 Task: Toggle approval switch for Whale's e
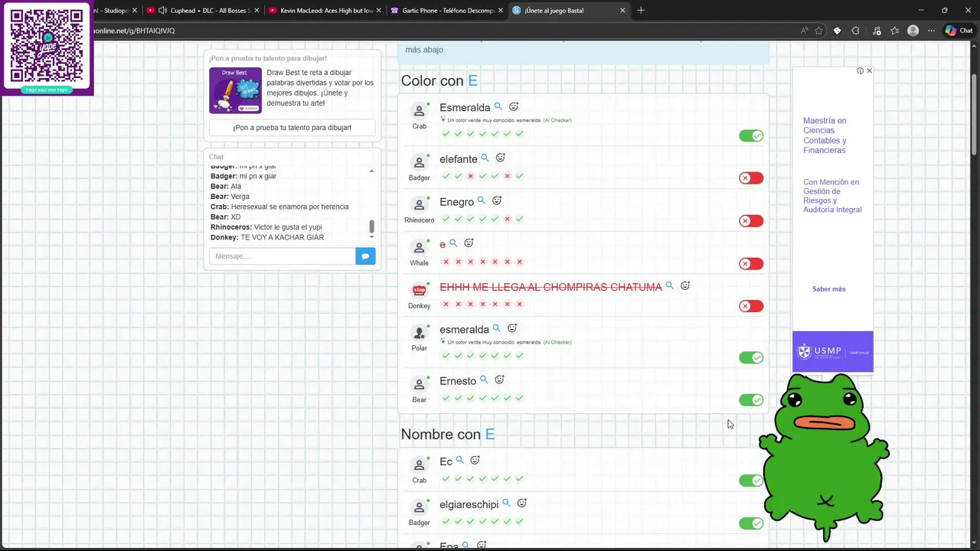click(x=751, y=264)
